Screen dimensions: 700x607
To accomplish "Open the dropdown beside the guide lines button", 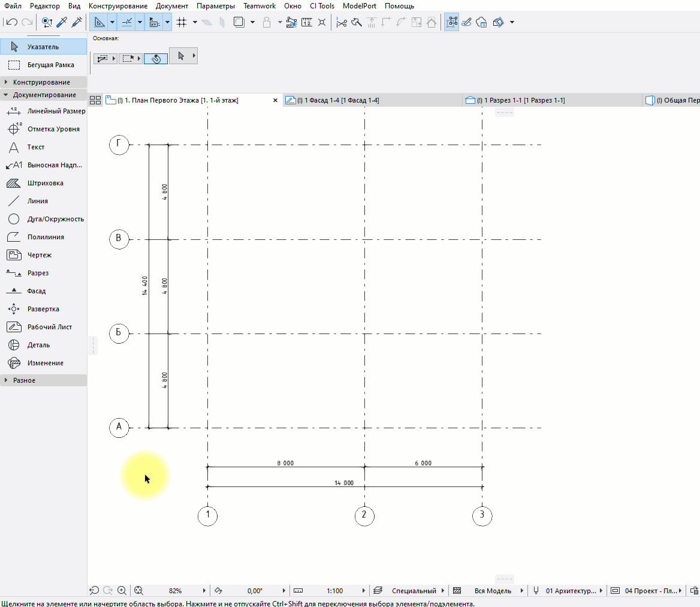I will [113, 22].
